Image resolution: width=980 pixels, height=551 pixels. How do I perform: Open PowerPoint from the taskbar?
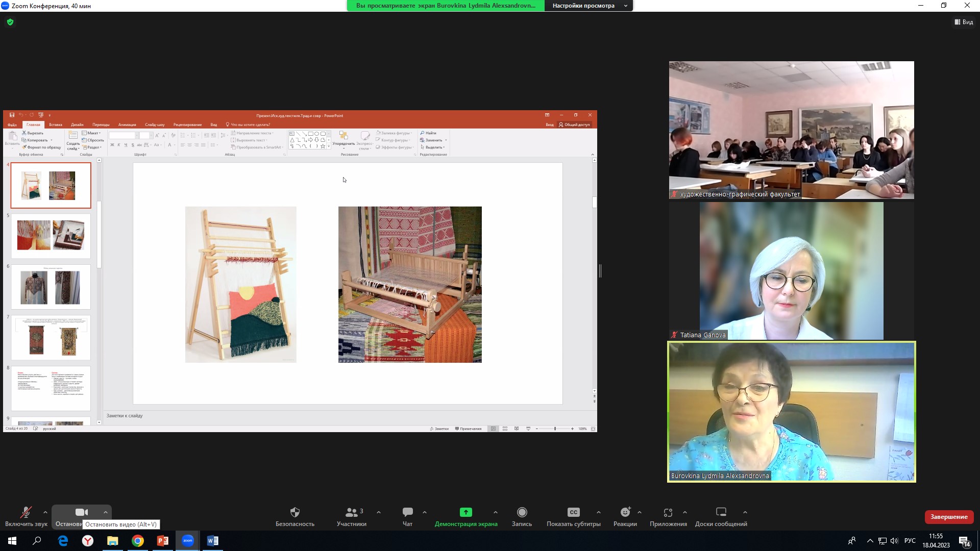(163, 541)
